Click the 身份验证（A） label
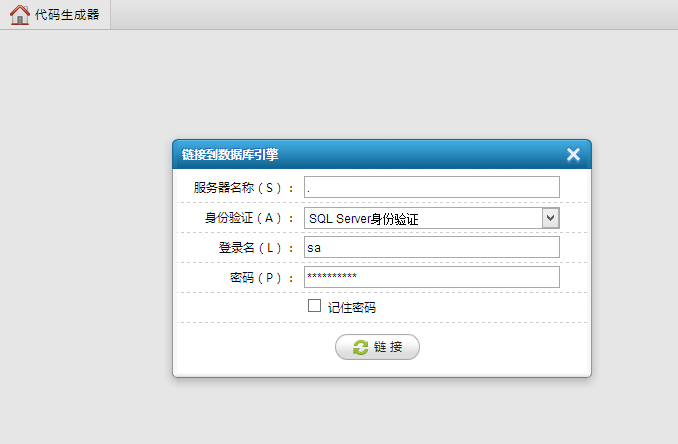 coord(249,218)
